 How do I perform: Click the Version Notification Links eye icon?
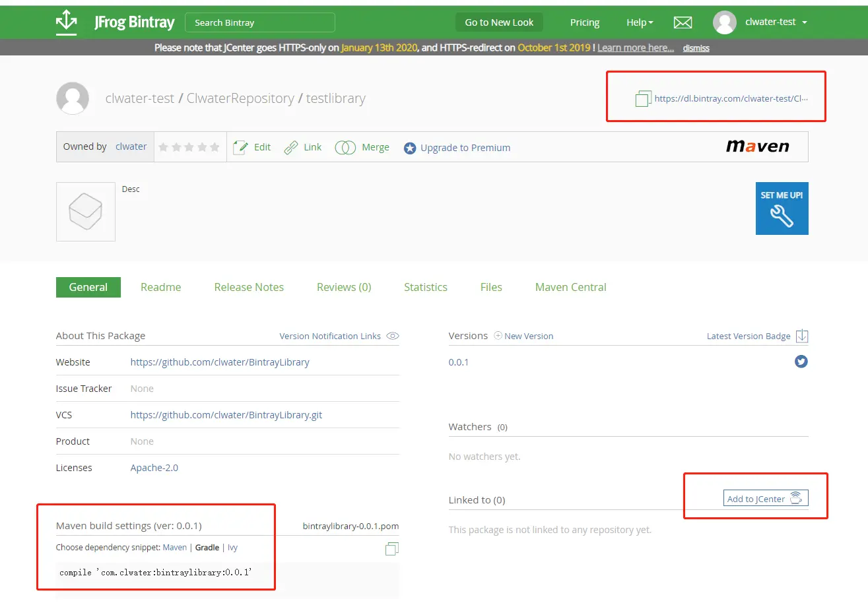tap(393, 336)
